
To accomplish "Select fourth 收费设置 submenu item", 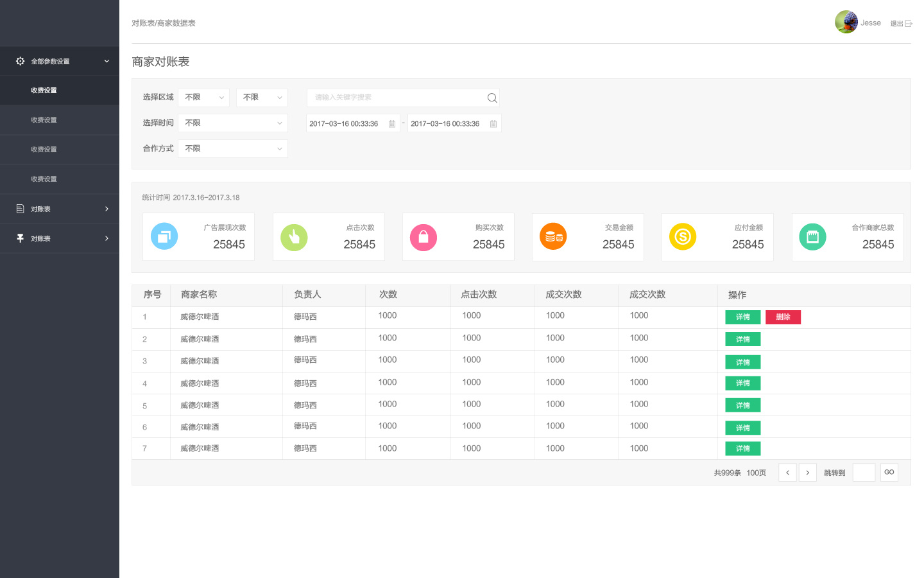I will [x=60, y=179].
